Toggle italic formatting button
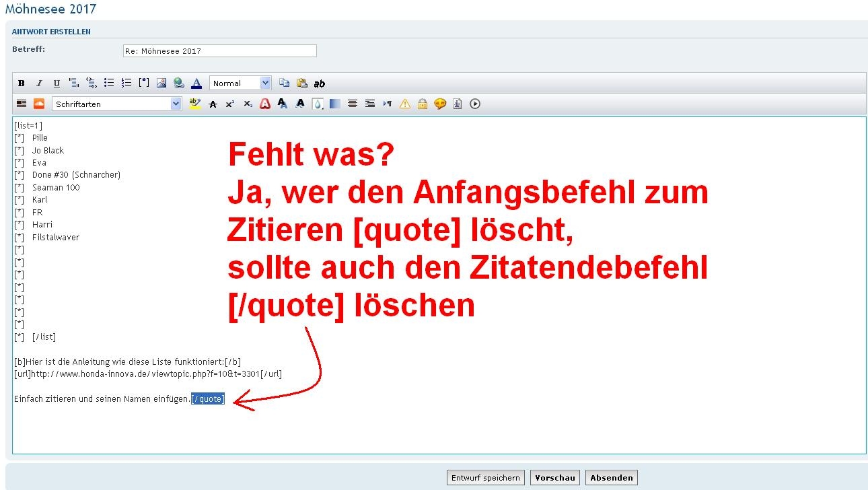 39,83
